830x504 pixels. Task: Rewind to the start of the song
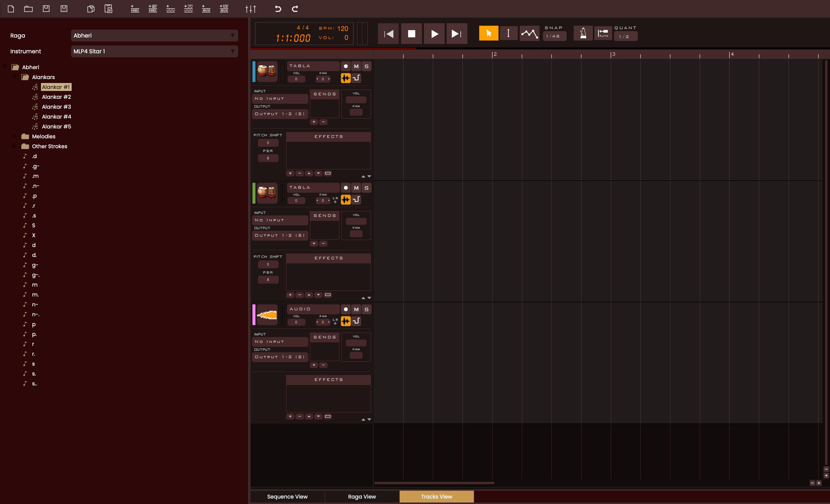pyautogui.click(x=388, y=34)
